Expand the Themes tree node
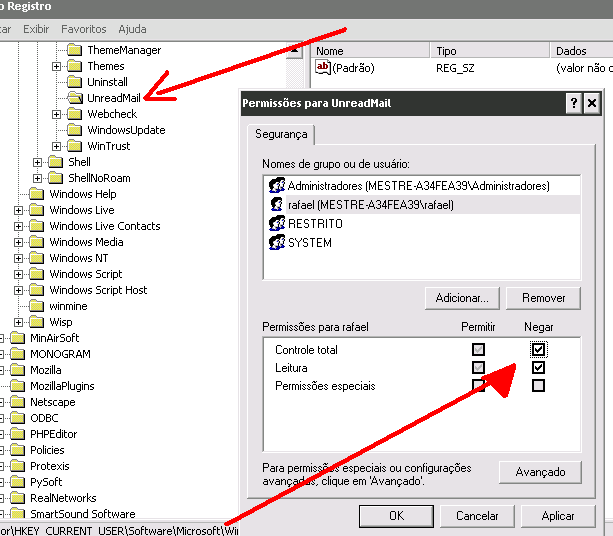Viewport: 613px width, 536px height. click(57, 66)
